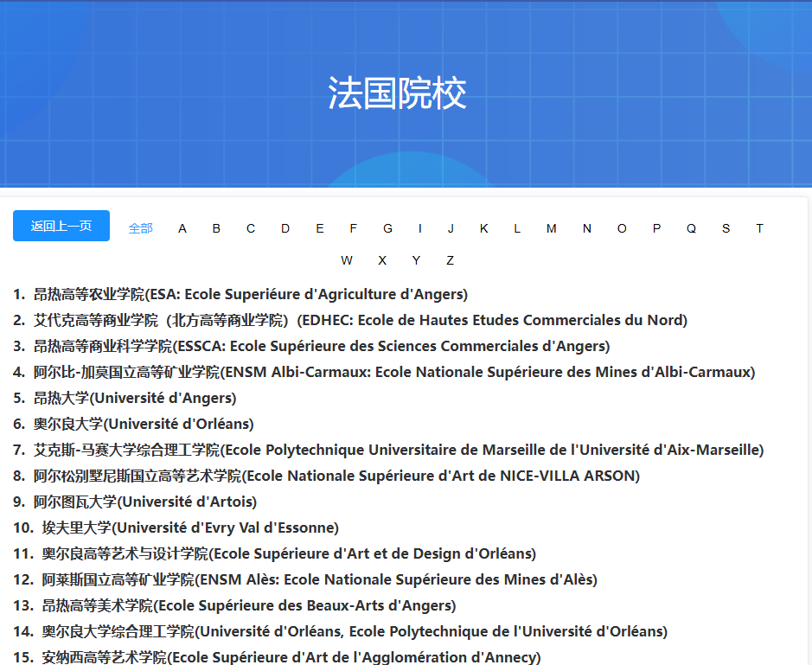Image resolution: width=812 pixels, height=665 pixels.
Task: Filter schools by letter F
Action: click(x=353, y=228)
